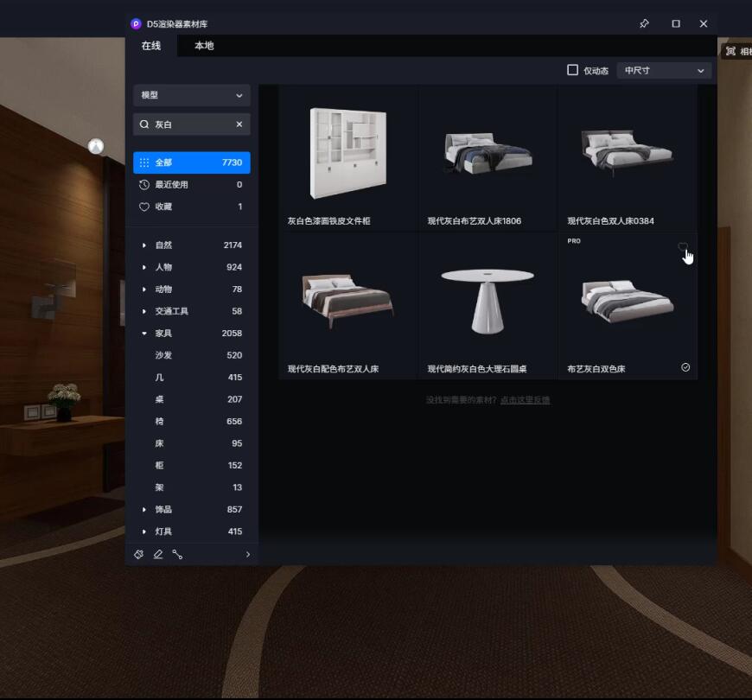Select the 现代灰白配色布艺双人床 thumbnail
The width and height of the screenshot is (752, 700).
tap(347, 301)
